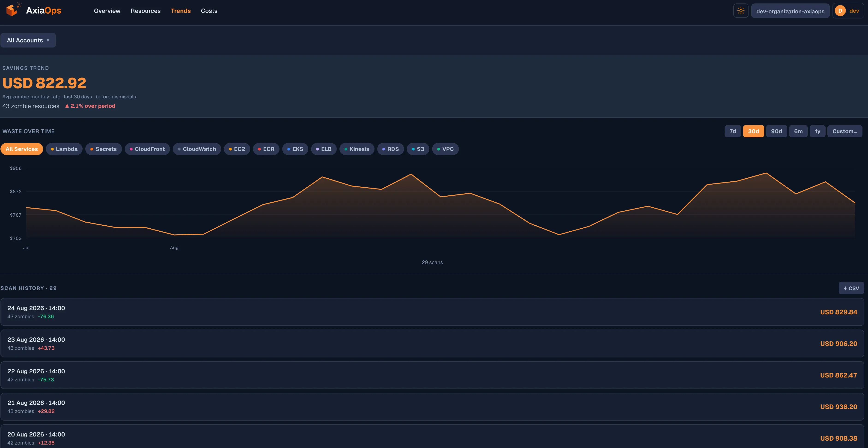Open the 20 Aug 2026 scan row
Screen dimensions: 868x448
(x=432, y=436)
